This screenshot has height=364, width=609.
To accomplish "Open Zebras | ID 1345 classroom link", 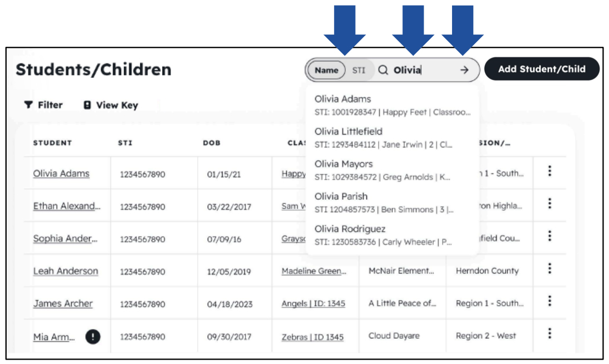I will coord(312,337).
